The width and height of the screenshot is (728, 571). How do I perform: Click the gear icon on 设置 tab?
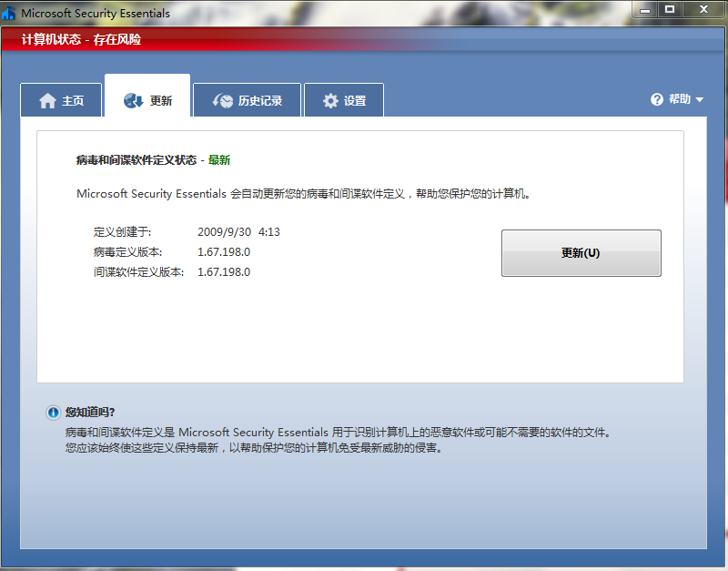click(330, 100)
